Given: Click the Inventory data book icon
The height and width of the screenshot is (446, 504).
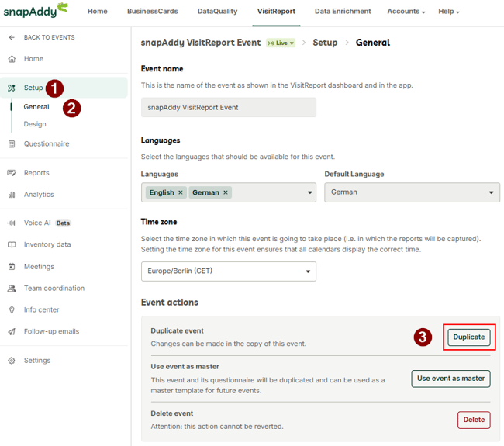Looking at the screenshot, I should pyautogui.click(x=12, y=244).
